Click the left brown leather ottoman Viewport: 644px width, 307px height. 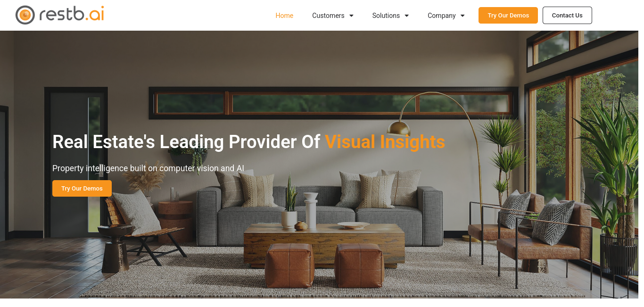pos(289,265)
